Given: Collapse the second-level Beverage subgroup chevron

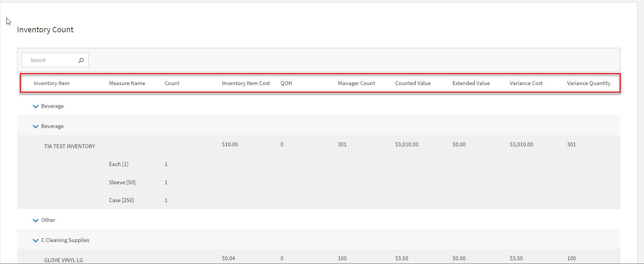Looking at the screenshot, I should (35, 126).
